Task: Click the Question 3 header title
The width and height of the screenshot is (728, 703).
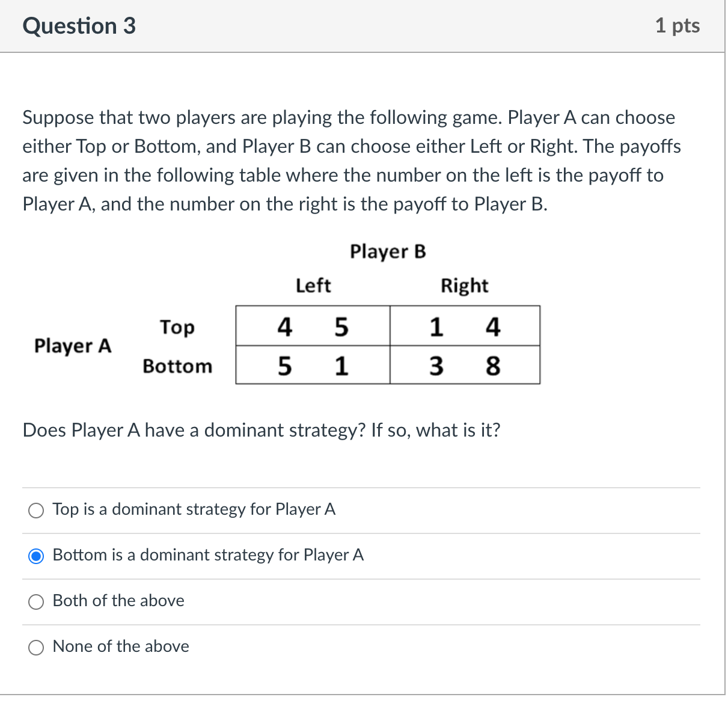Action: pyautogui.click(x=79, y=26)
